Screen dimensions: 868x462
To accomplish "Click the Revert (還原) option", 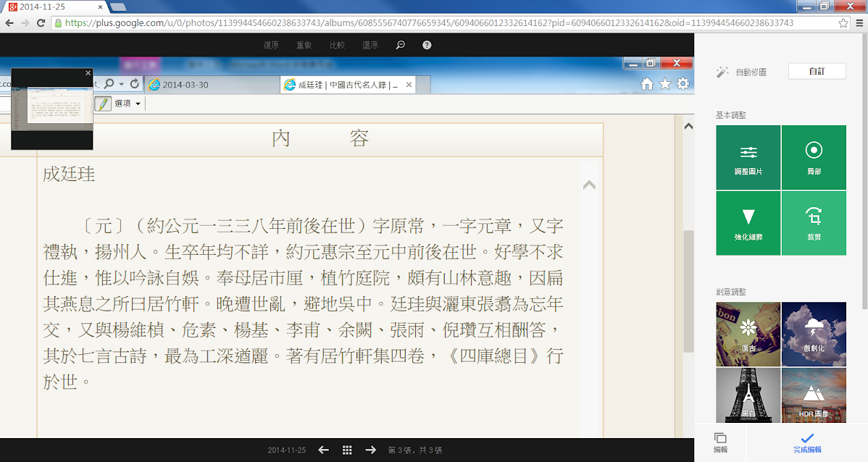I will 370,46.
